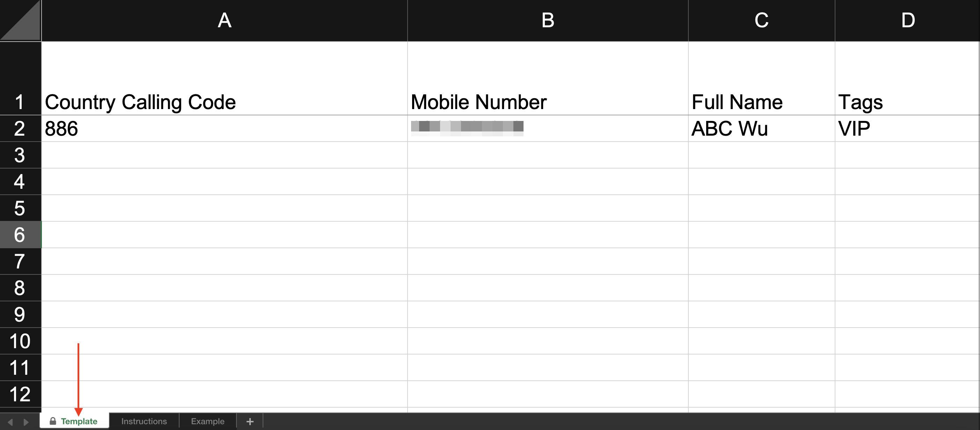This screenshot has width=980, height=430.
Task: Select column D header
Action: tap(907, 20)
